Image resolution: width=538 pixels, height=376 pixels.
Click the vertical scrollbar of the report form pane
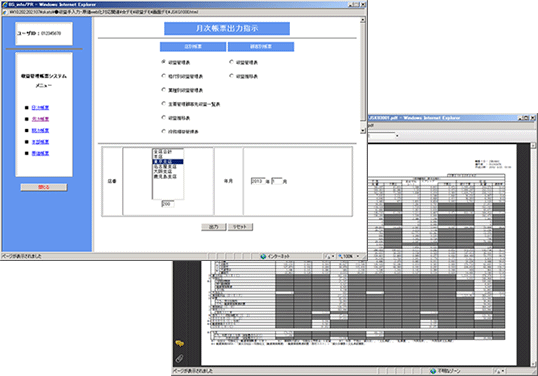[363, 75]
